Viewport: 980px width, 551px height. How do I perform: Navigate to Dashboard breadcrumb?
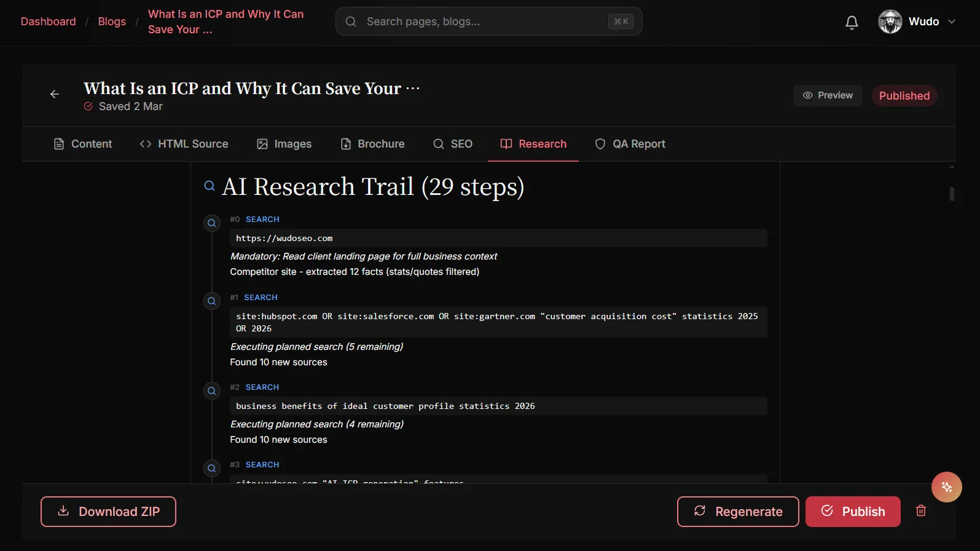click(49, 22)
